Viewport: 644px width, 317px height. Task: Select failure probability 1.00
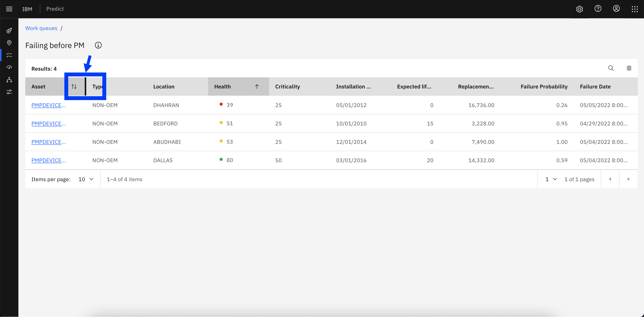tap(562, 142)
